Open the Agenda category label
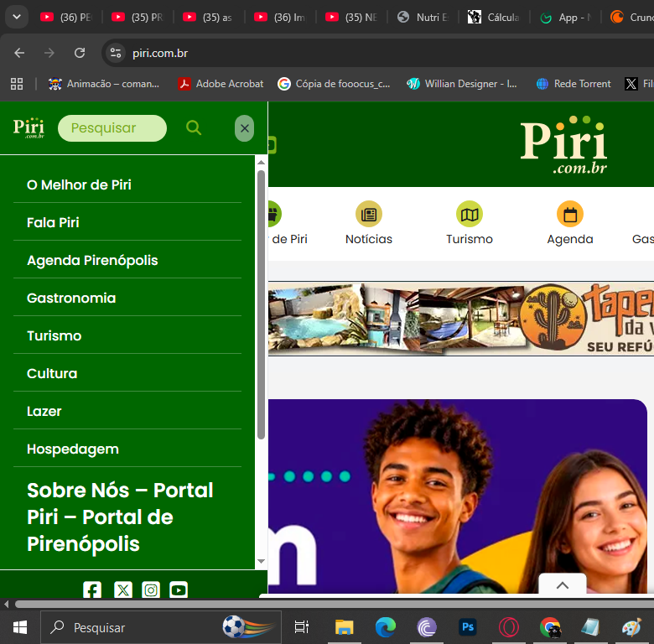Screen dimensions: 654x644 point(570,240)
